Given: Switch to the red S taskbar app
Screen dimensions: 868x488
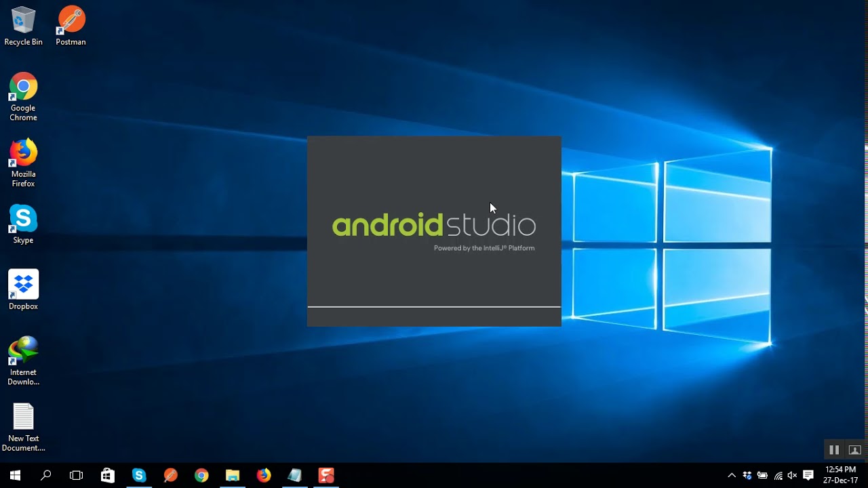Looking at the screenshot, I should (326, 475).
